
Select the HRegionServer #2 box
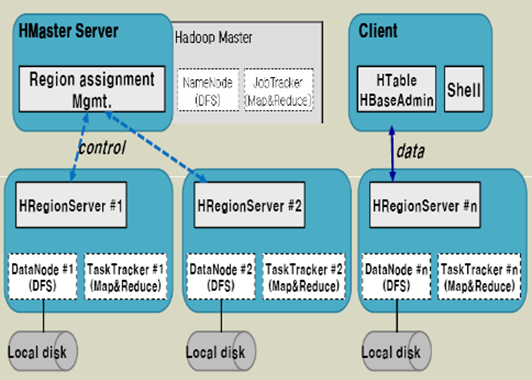pos(249,205)
